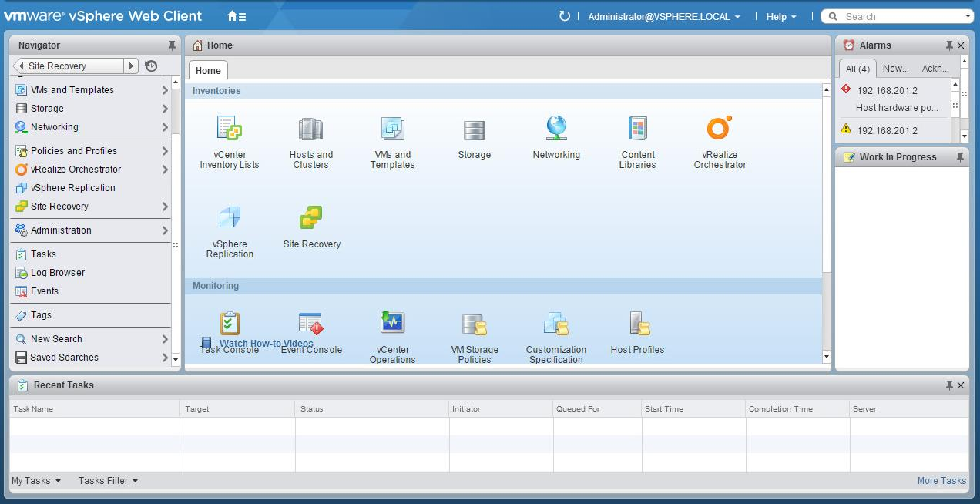
Task: Open vCenter Operations icon
Action: 392,321
